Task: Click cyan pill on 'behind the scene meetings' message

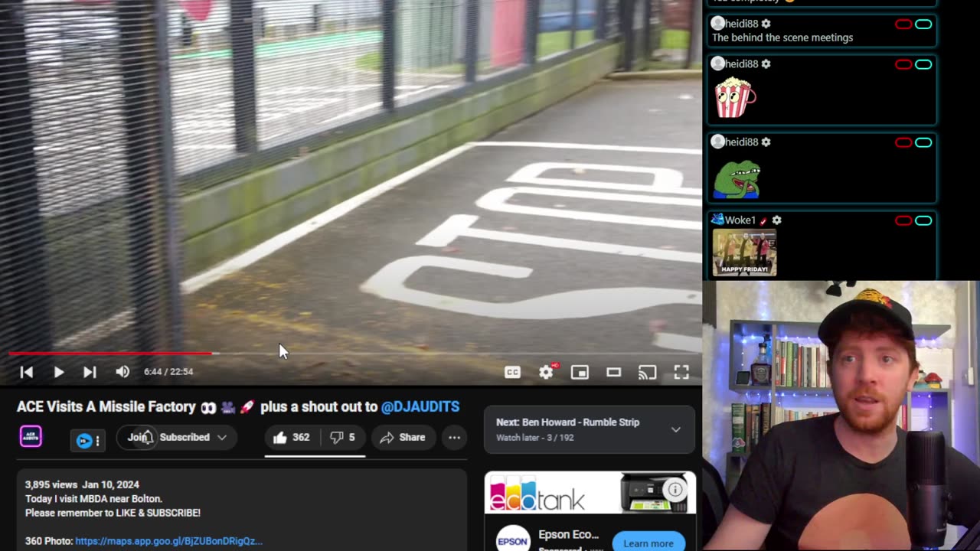Action: (923, 24)
